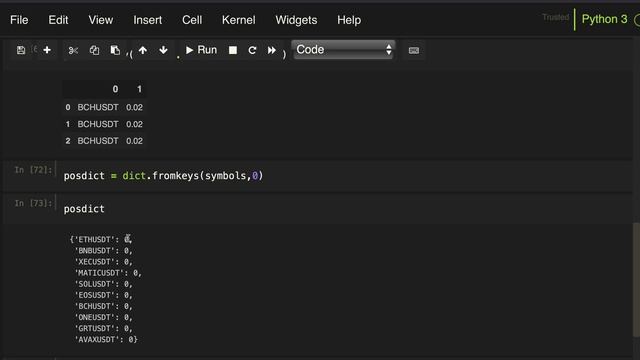The height and width of the screenshot is (360, 640).
Task: Open the Cell menu
Action: pos(192,20)
